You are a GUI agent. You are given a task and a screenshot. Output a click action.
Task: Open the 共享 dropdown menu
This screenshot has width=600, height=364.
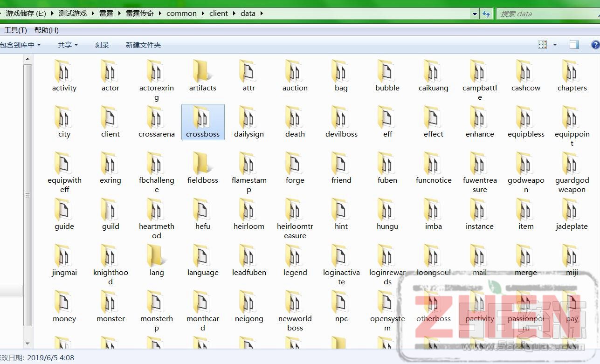tap(68, 45)
